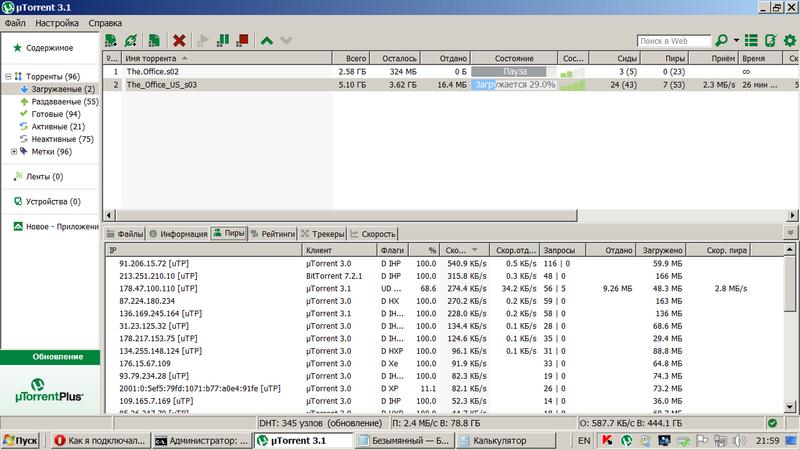This screenshot has height=450, width=800.
Task: Collapse the Торренты (96) tree node
Action: [x=8, y=77]
